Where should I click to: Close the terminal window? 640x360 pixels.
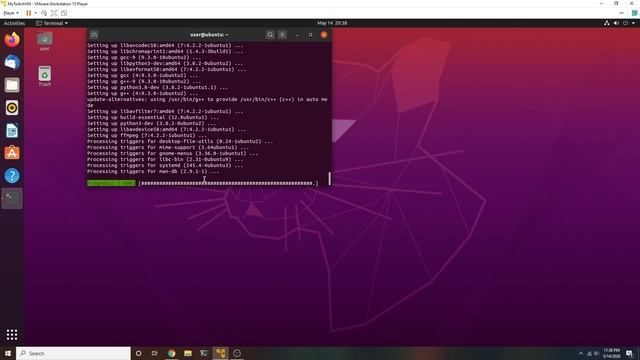click(x=324, y=35)
